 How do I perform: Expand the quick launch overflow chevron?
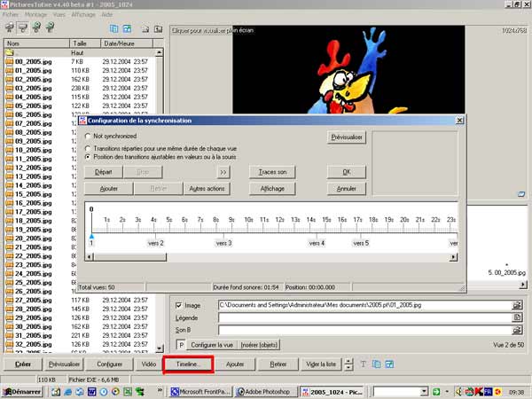point(160,390)
